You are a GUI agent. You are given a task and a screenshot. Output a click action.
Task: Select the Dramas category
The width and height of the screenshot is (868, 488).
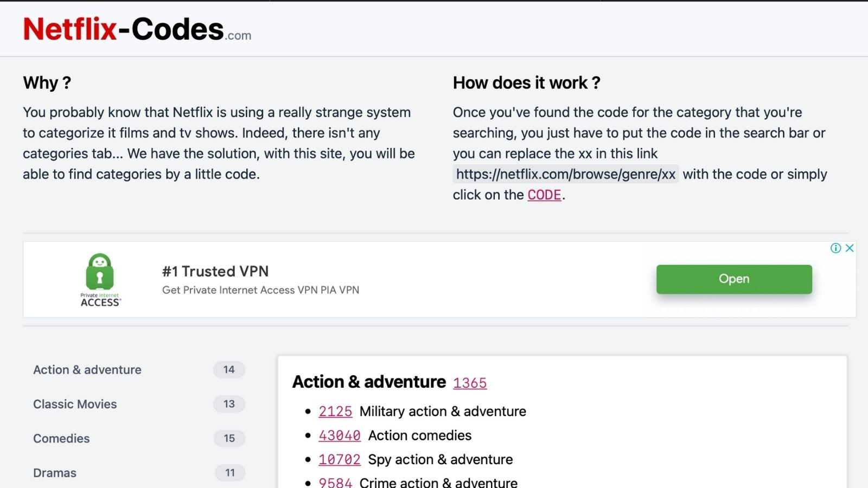point(55,473)
